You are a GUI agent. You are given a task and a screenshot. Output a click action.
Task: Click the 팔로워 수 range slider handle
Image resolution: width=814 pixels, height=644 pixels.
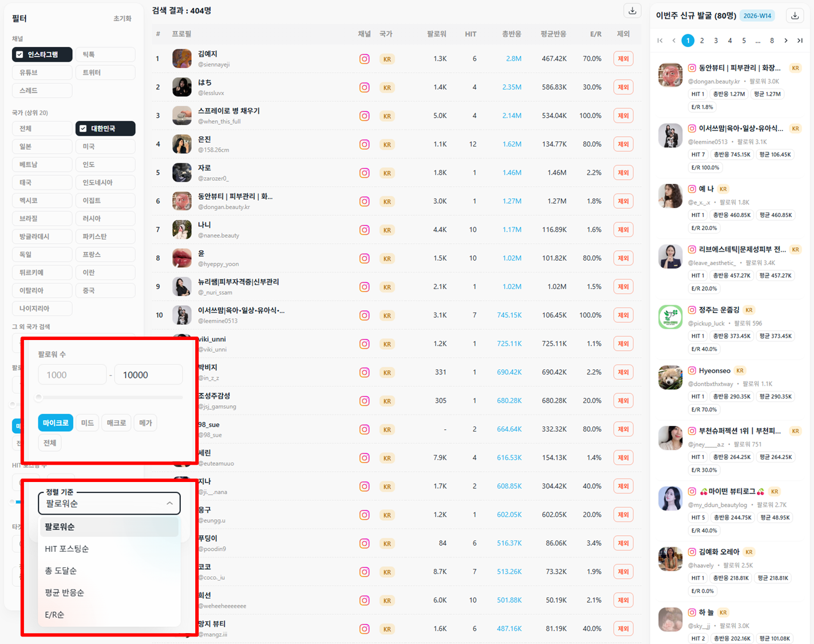coord(39,397)
